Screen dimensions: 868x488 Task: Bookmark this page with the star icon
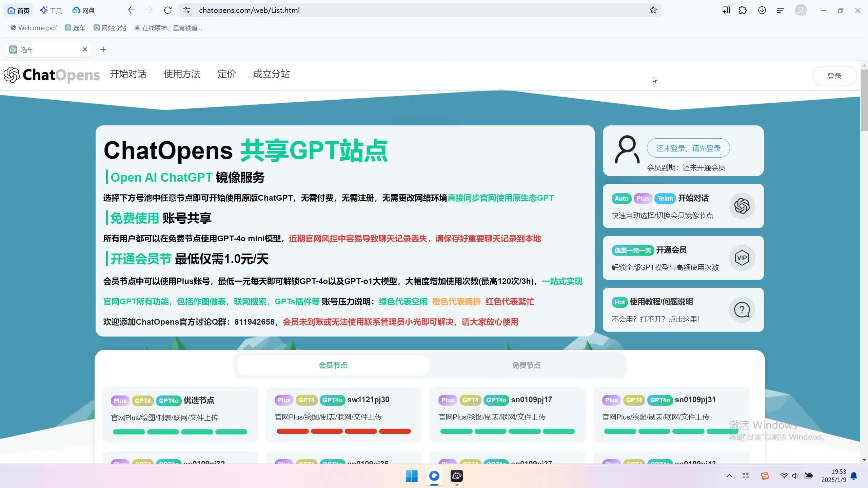(x=653, y=10)
